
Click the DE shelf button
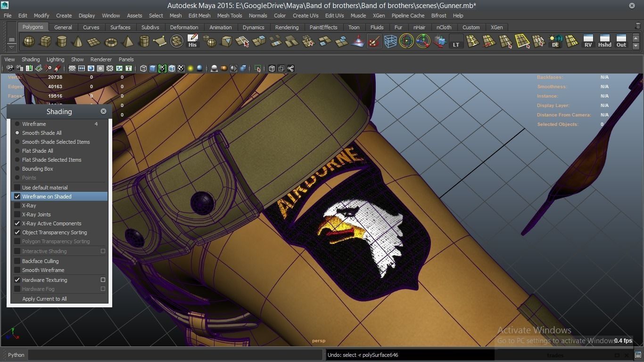[555, 41]
